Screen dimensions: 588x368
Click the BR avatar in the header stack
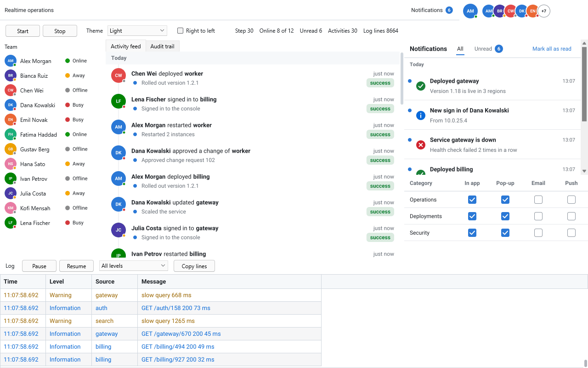click(x=499, y=11)
